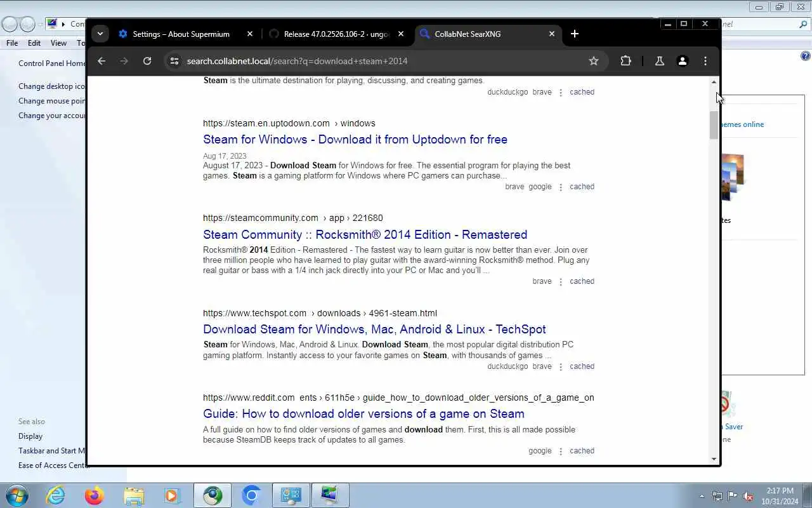The image size is (812, 508).
Task: Open File menu in Control Panel window
Action: pos(12,43)
